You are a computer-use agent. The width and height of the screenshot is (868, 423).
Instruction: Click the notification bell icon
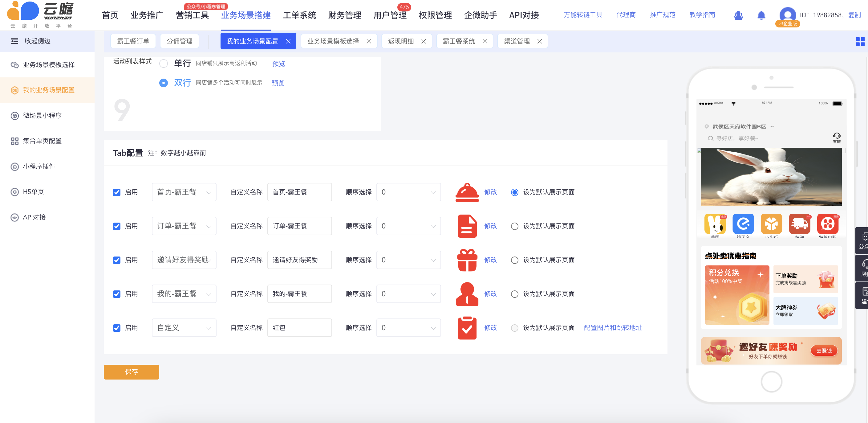coord(761,15)
